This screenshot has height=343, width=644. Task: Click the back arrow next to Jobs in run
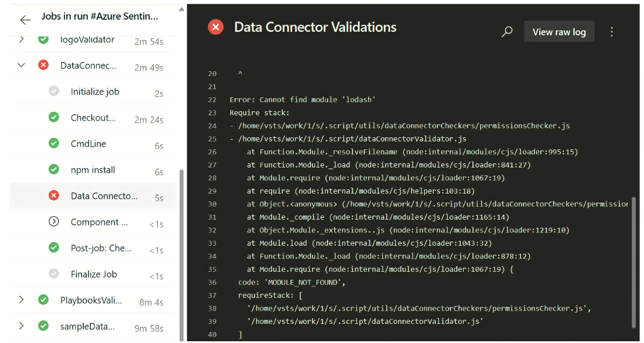(26, 20)
